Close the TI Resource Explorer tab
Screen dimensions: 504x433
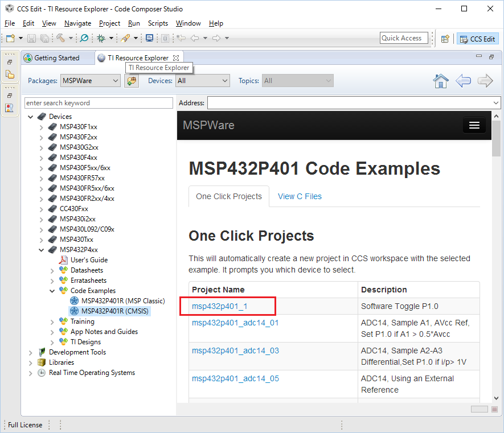click(x=176, y=58)
